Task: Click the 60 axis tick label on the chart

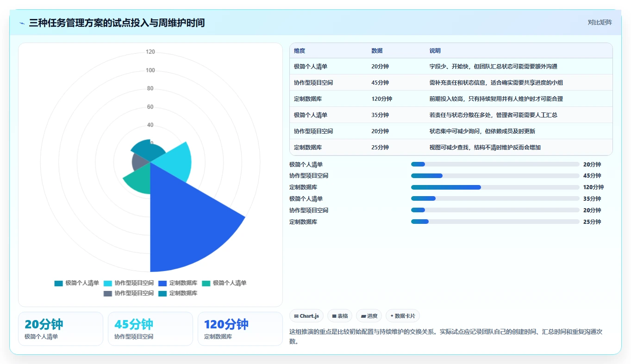Action: pos(150,107)
